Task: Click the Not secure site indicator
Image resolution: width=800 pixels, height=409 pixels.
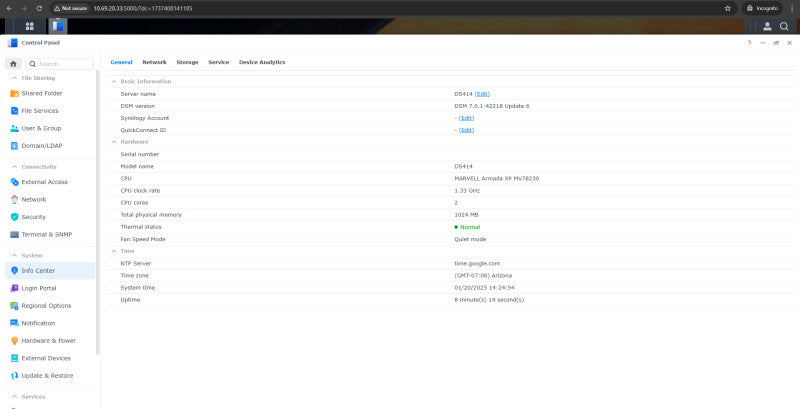Action: [x=71, y=8]
